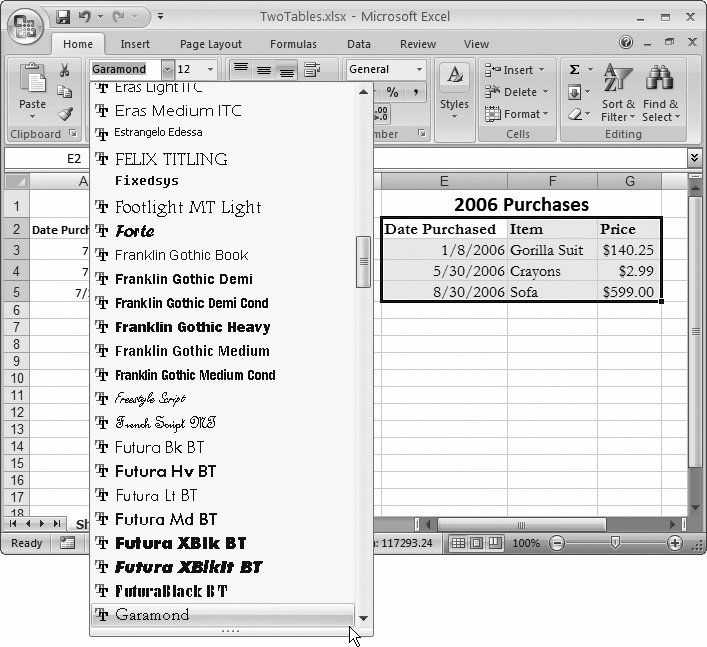Image resolution: width=707 pixels, height=647 pixels.
Task: Switch to the Home tab
Action: click(x=78, y=44)
